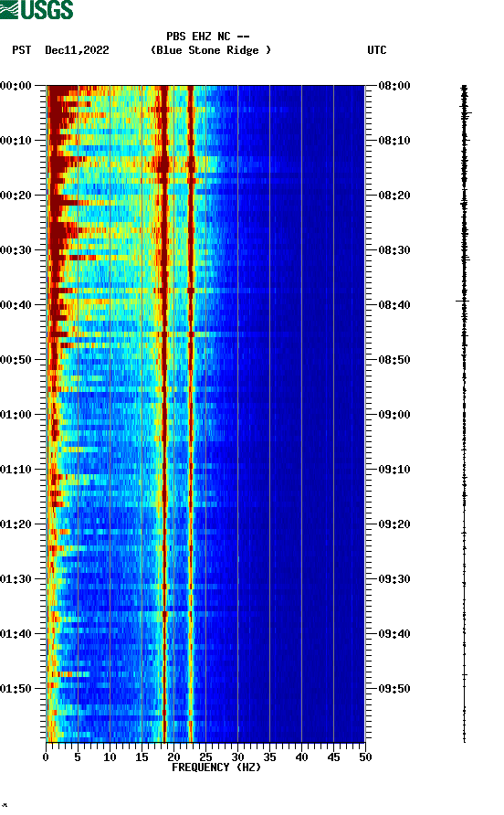
Task: Click the '01:40' PST time label
Action: (16, 633)
